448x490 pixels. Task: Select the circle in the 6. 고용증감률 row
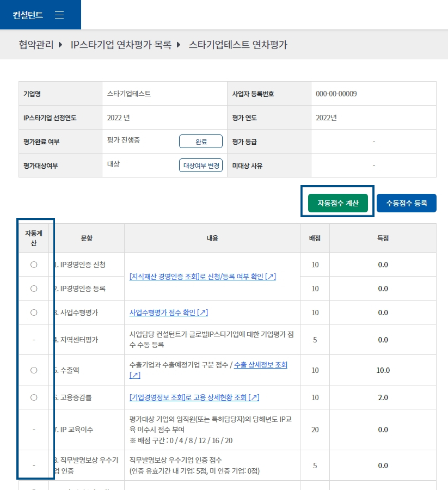coord(34,397)
